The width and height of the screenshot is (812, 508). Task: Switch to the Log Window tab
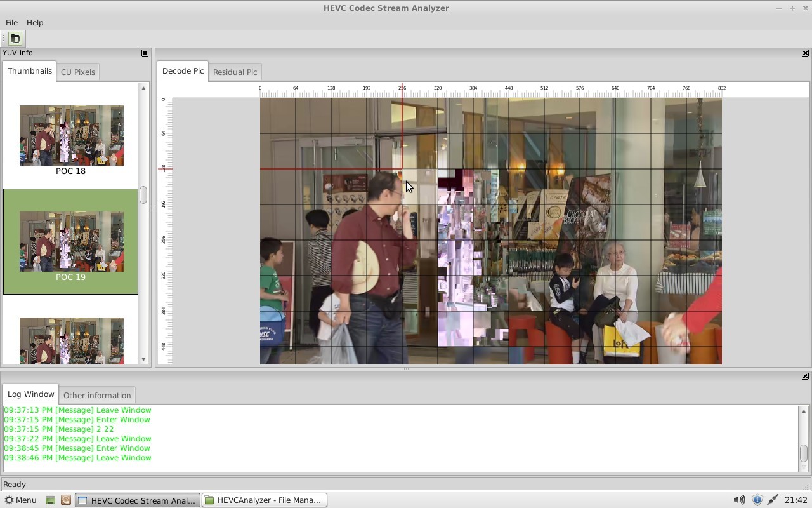(30, 394)
